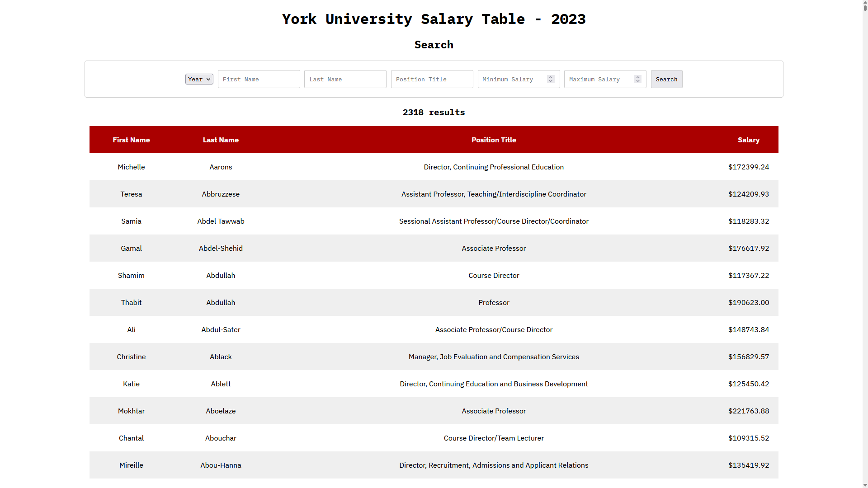Click the First Name column header
Screen dimensions: 868x488
pyautogui.click(x=131, y=140)
